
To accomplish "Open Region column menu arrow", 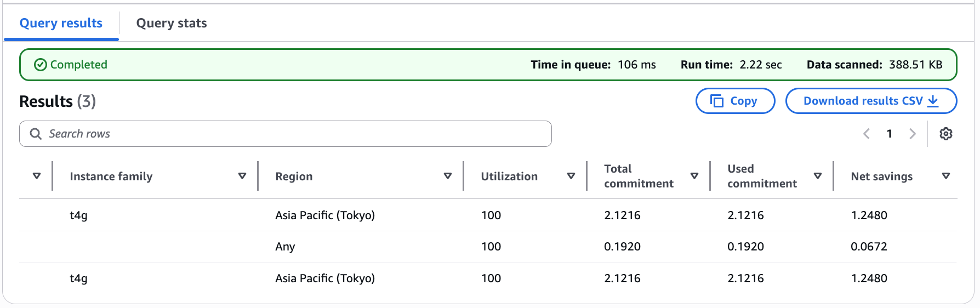I will point(448,176).
